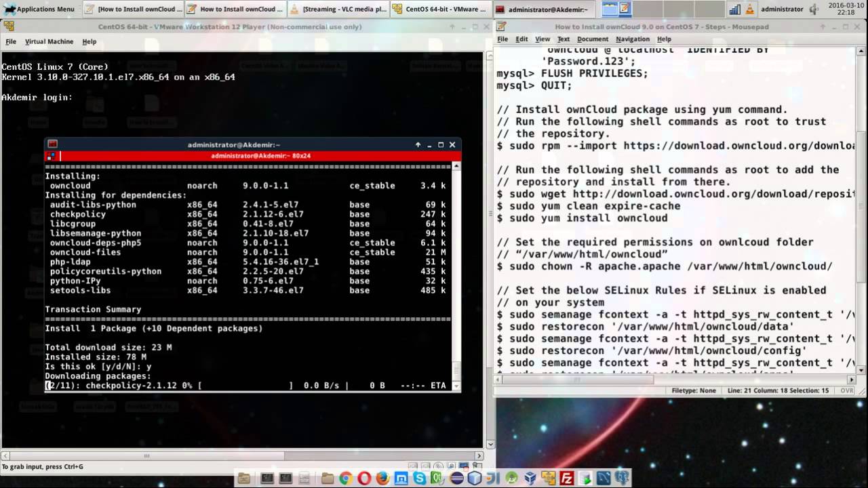
Task: Launch Android Studio icon from the dock
Action: 512,478
